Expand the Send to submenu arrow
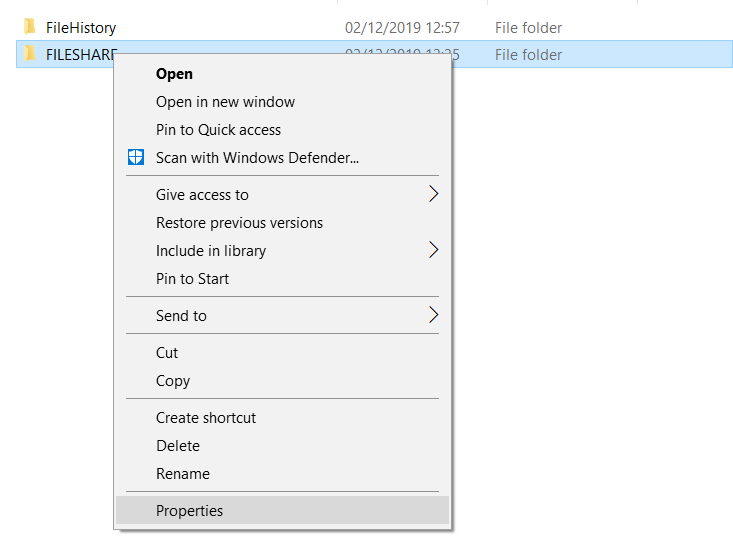The height and width of the screenshot is (536, 733). point(433,315)
